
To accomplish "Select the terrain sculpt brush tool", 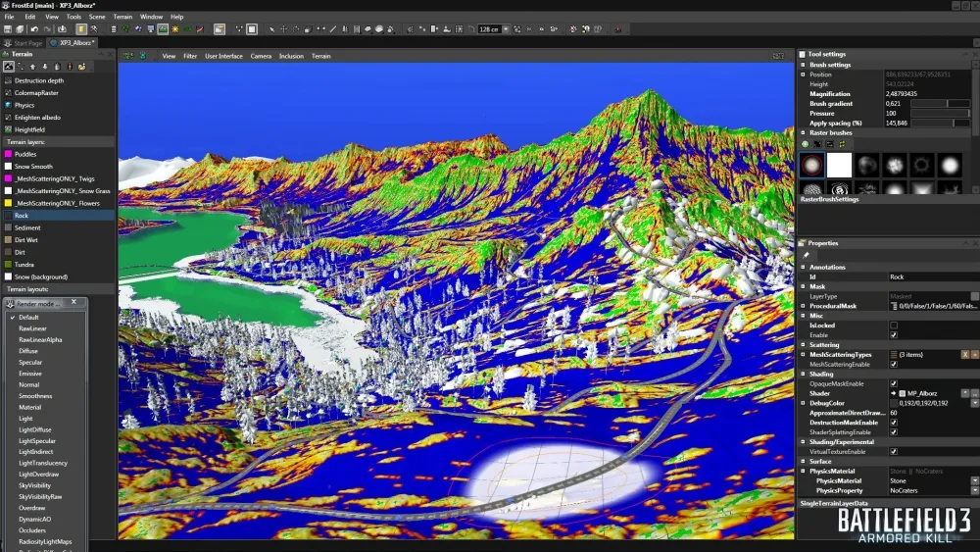I will click(9, 67).
